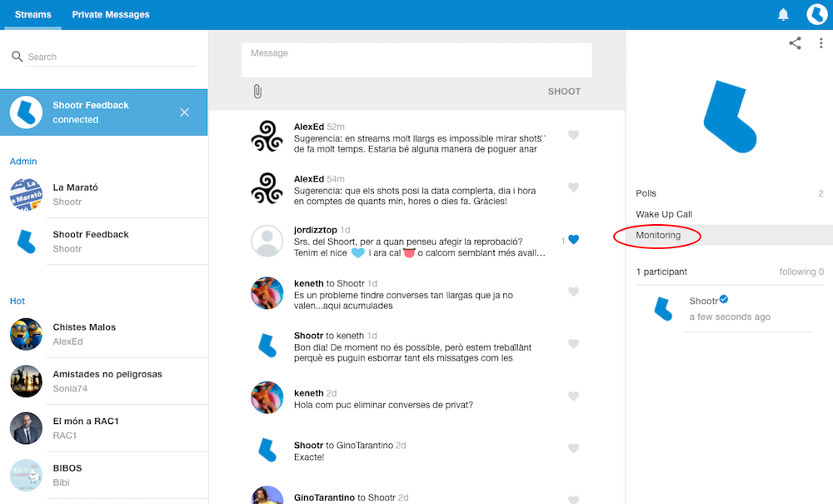833x504 pixels.
Task: Click the Search streams field
Action: [x=112, y=57]
